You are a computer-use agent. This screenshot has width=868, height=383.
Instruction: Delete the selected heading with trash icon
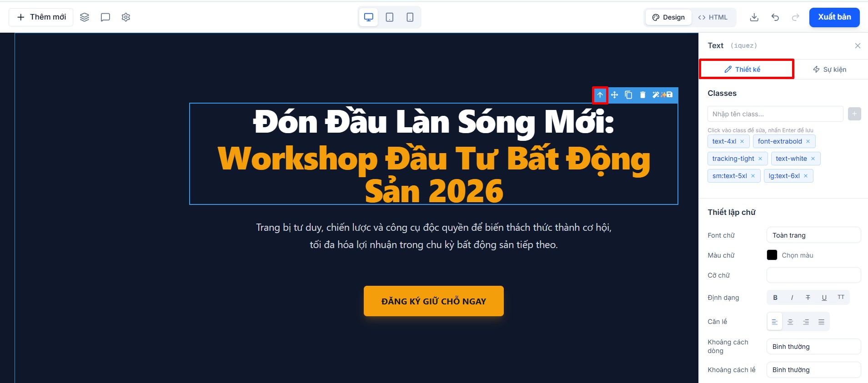pyautogui.click(x=642, y=95)
